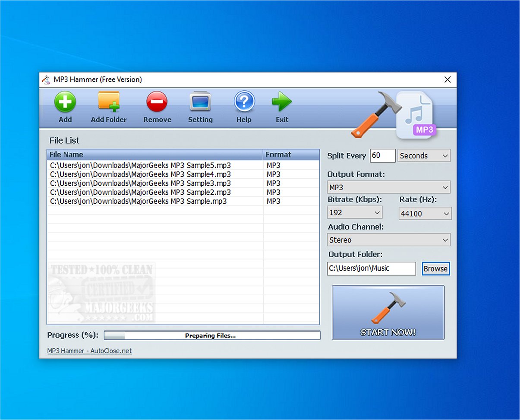
Task: Click the MP3 Hammer title bar app icon
Action: tap(46, 79)
